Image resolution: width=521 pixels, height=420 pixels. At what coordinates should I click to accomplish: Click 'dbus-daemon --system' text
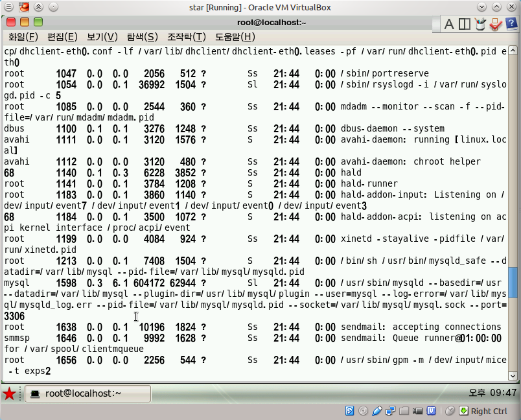click(x=393, y=128)
